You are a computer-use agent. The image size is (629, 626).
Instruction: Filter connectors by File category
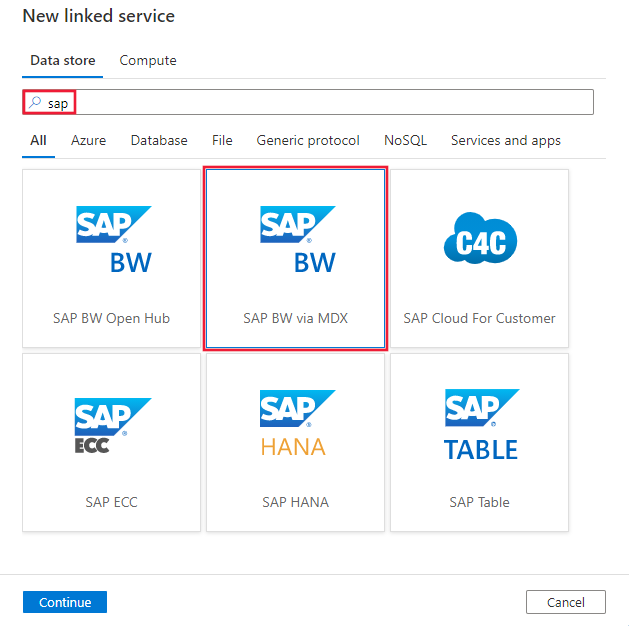[222, 141]
